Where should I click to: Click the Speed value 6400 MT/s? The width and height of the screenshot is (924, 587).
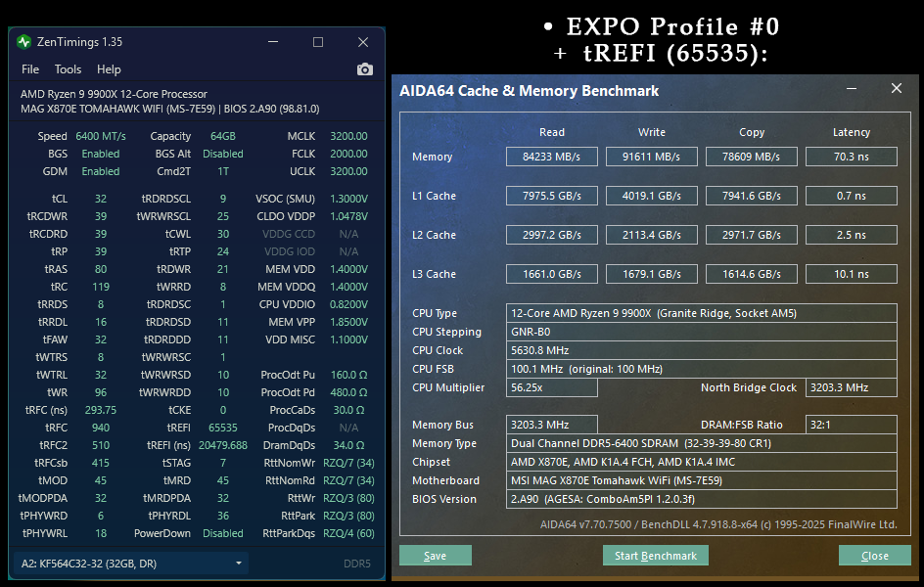coord(101,136)
